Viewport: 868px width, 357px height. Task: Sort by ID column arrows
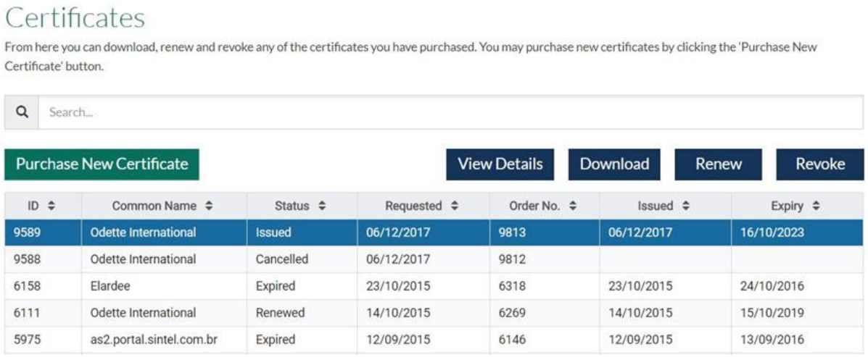tap(51, 206)
